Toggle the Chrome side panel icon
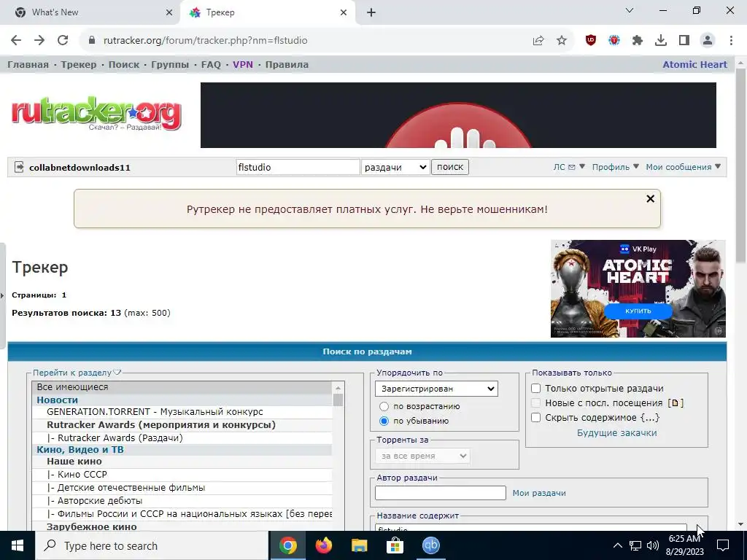 (x=684, y=41)
